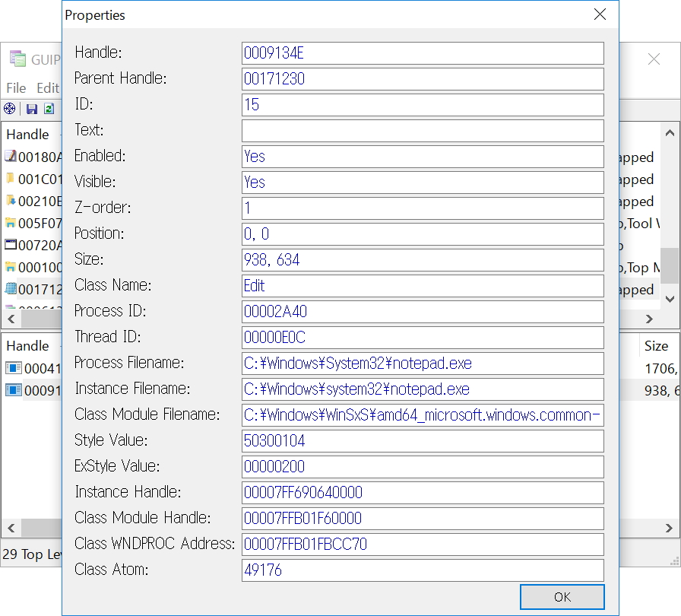Click OK to close Properties

tap(562, 597)
